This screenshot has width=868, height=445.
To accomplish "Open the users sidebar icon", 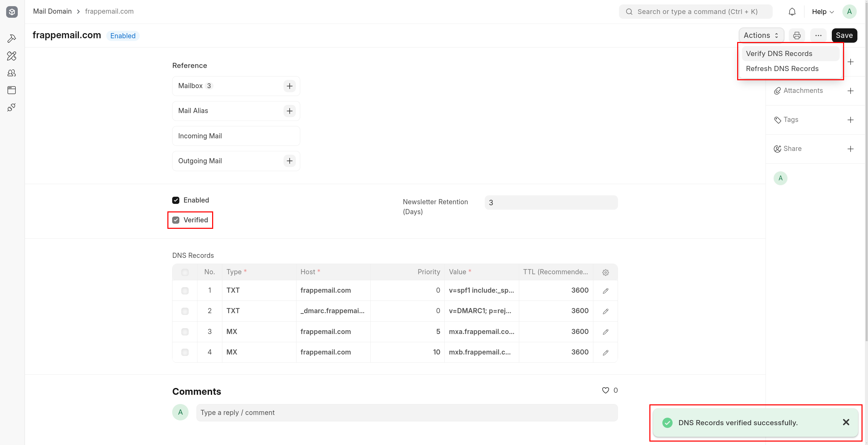I will [x=12, y=73].
